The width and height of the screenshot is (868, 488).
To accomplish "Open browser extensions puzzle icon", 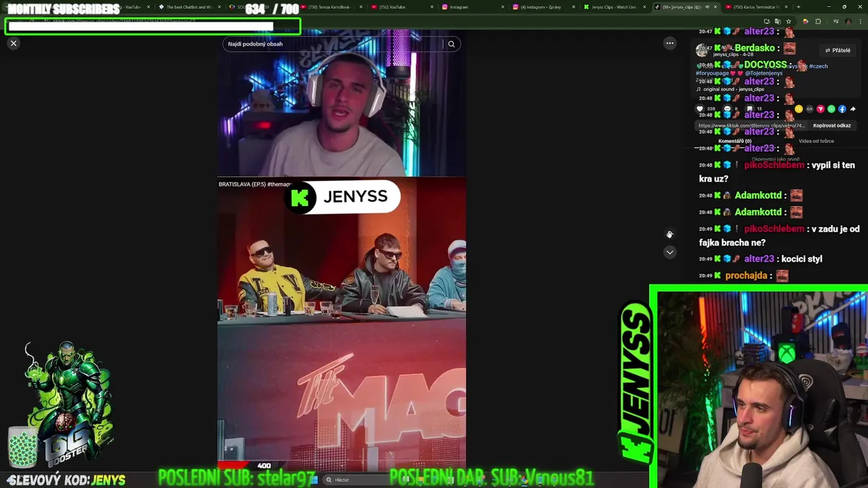I will [818, 22].
